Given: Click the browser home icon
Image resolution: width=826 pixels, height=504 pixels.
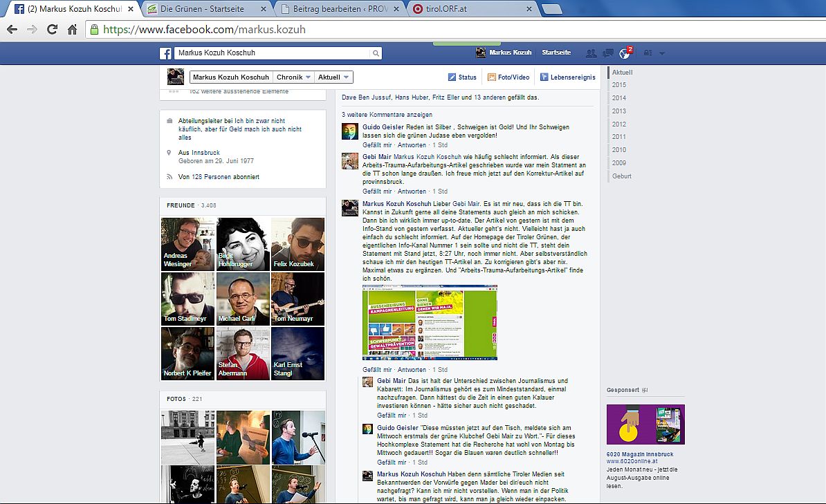Looking at the screenshot, I should [72, 30].
